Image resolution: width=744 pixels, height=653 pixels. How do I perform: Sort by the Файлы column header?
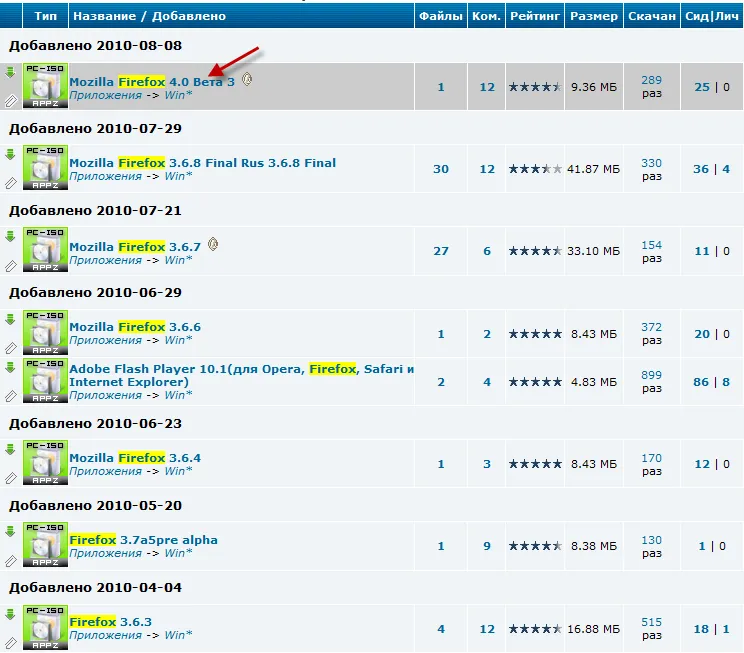pyautogui.click(x=440, y=16)
